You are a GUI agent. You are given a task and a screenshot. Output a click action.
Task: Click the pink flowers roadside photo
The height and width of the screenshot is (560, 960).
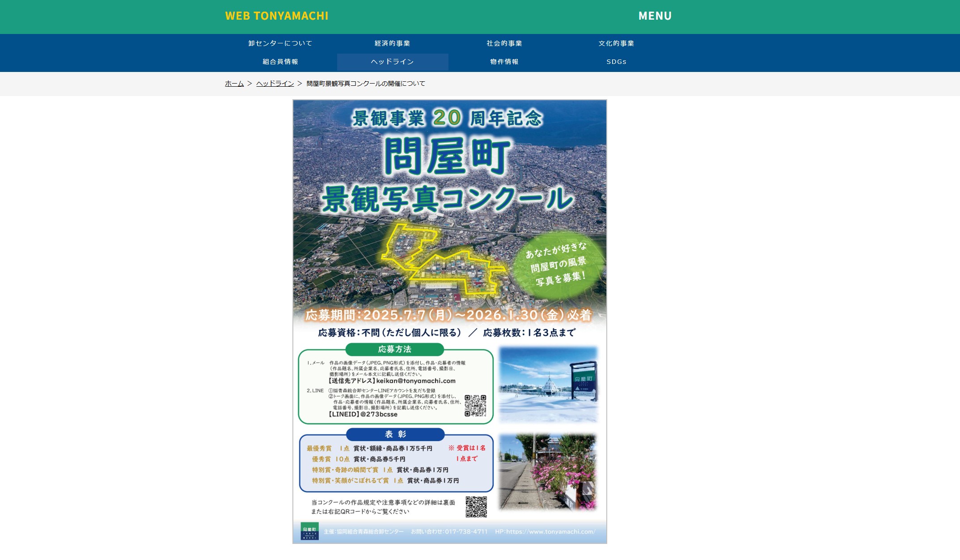(x=548, y=472)
